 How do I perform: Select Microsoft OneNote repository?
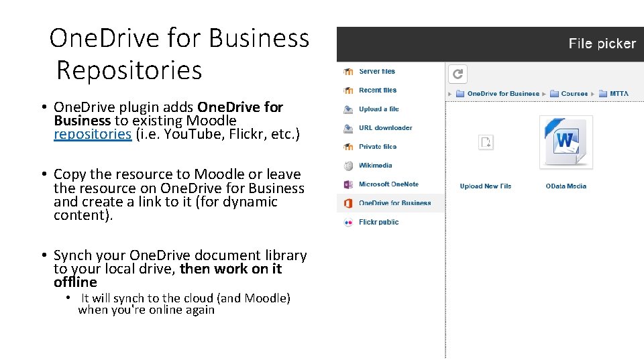pos(388,184)
